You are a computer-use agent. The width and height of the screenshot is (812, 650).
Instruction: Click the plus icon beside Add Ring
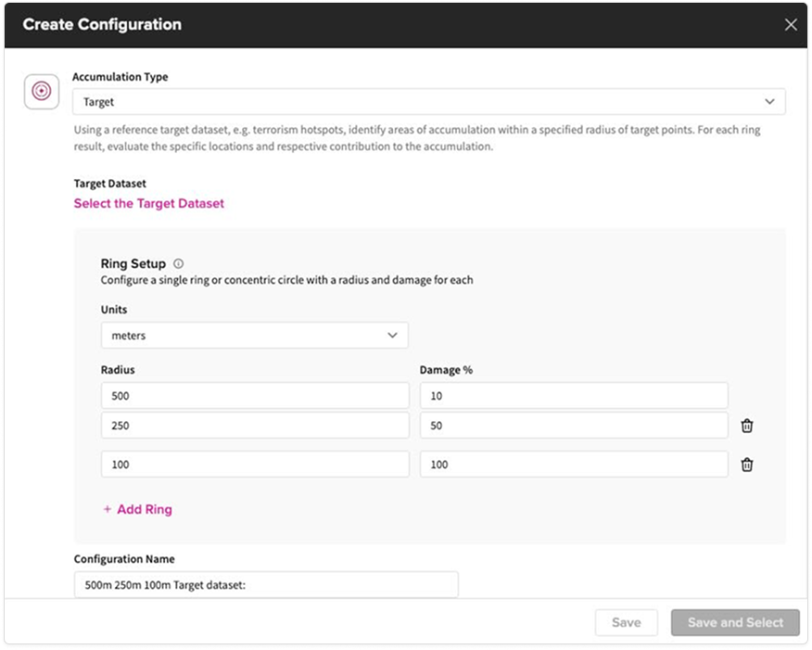[x=107, y=509]
